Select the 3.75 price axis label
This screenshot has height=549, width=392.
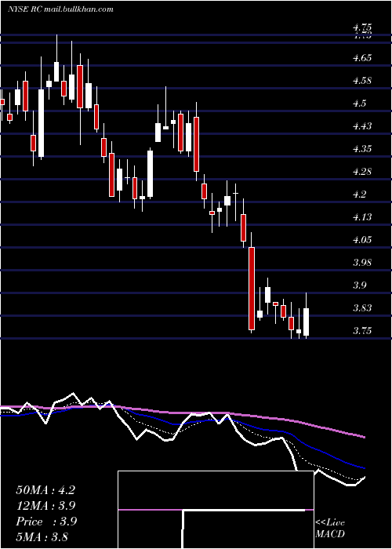point(362,331)
